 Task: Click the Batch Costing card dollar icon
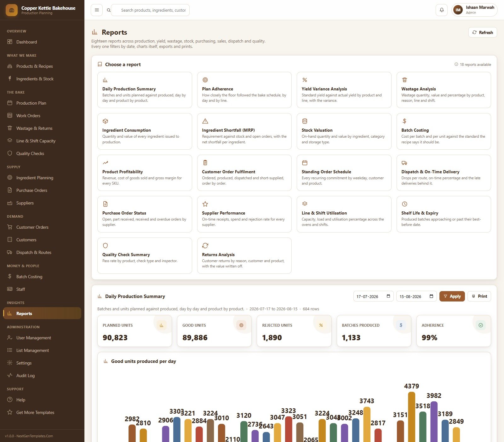click(x=404, y=121)
